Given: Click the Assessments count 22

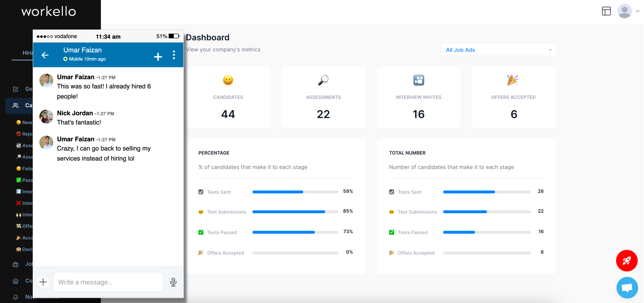Looking at the screenshot, I should [x=323, y=114].
